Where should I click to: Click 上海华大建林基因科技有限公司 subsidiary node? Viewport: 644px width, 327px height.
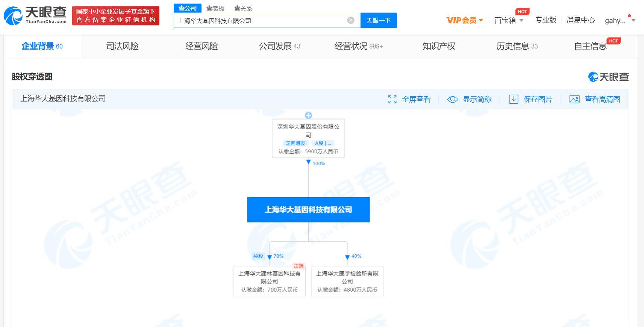click(270, 281)
